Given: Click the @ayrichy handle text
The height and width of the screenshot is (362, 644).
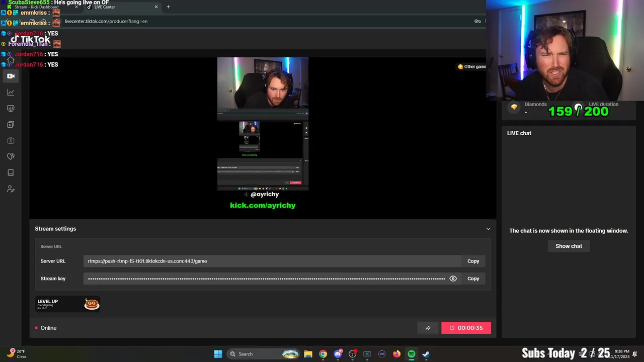Looking at the screenshot, I should tap(265, 194).
